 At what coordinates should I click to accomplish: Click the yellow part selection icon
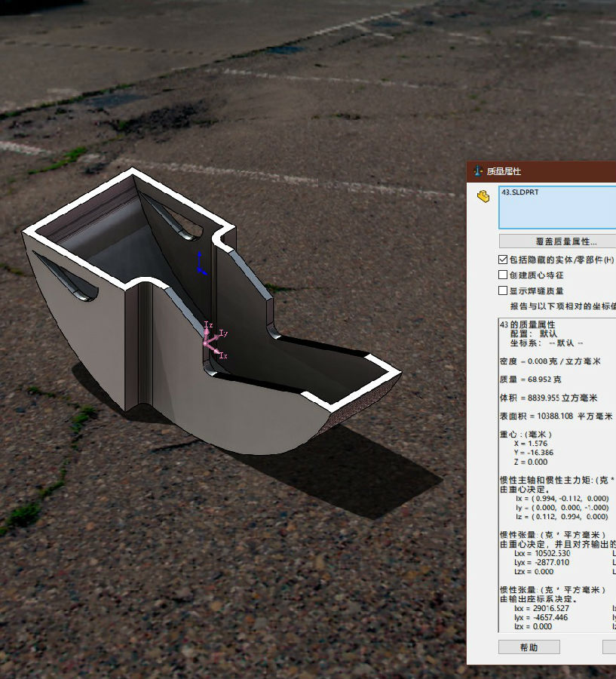[x=483, y=197]
